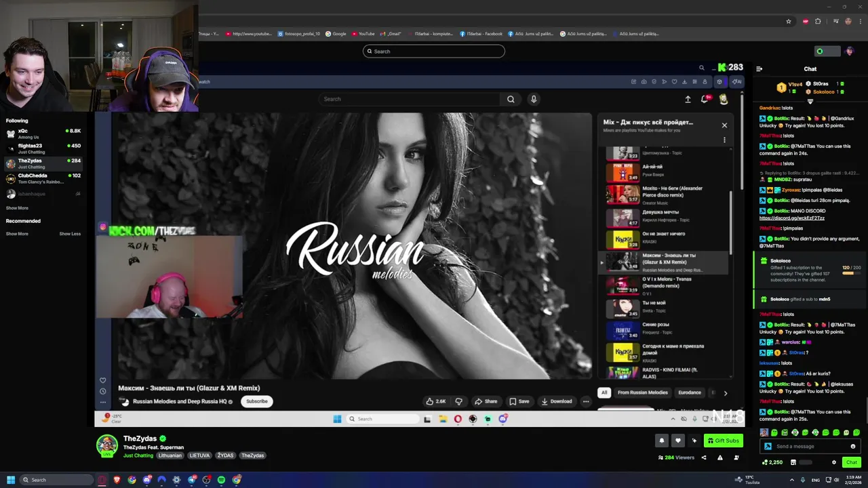Open the Google bookmark in bookmarks bar
The width and height of the screenshot is (868, 488).
[336, 34]
